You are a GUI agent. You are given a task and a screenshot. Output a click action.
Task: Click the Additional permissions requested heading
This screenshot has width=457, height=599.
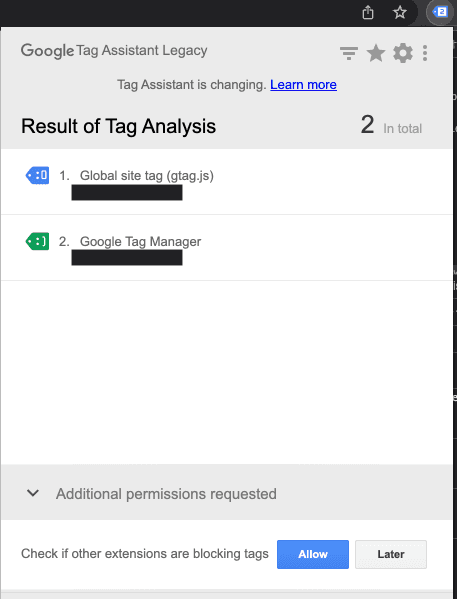click(166, 494)
